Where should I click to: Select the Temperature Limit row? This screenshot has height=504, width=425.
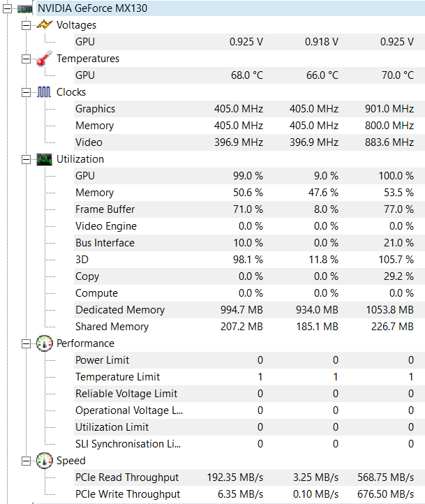coord(112,377)
